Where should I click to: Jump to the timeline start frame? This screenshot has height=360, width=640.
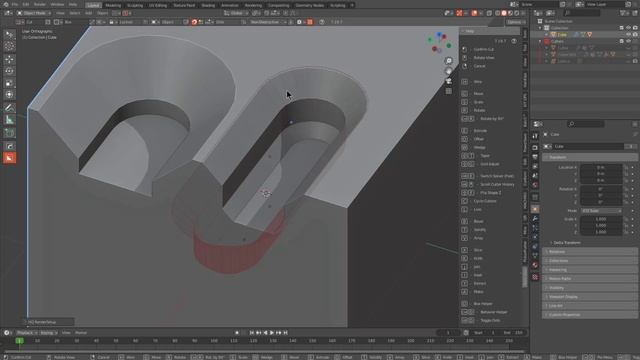[x=252, y=333]
